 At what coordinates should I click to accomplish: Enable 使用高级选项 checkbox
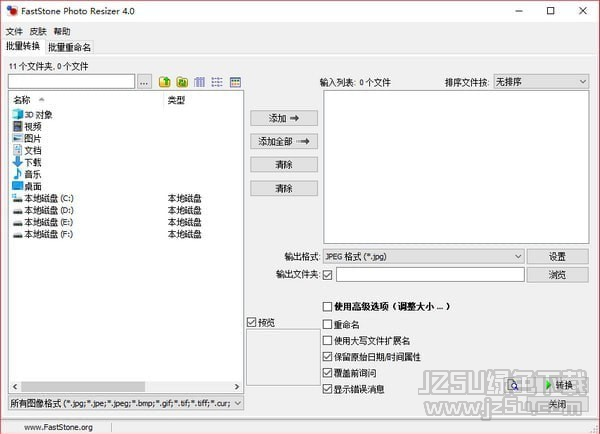point(327,307)
